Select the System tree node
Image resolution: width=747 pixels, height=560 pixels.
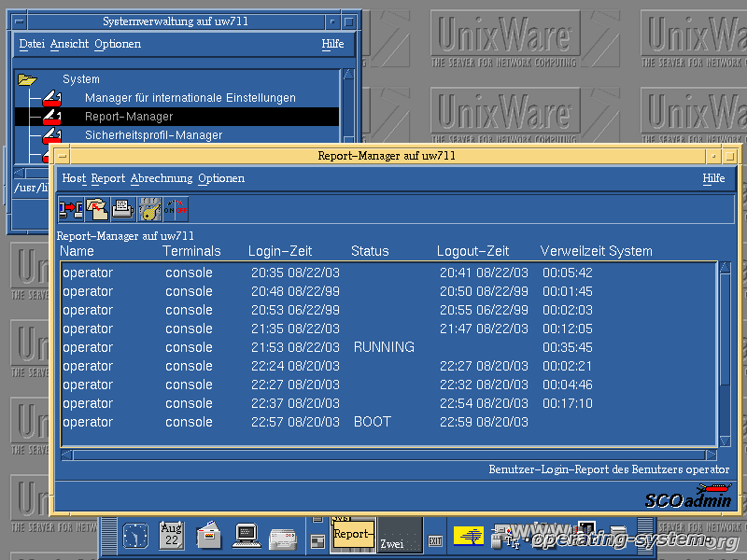pos(81,79)
